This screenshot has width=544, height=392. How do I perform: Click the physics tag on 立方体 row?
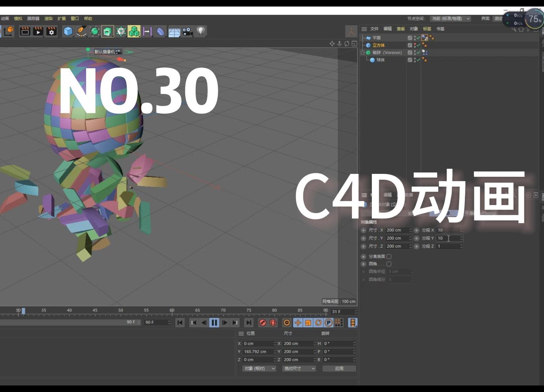click(x=424, y=45)
